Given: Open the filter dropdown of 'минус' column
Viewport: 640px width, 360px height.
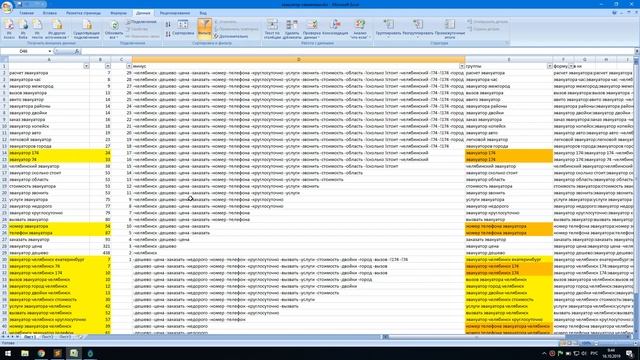Looking at the screenshot, I should [462, 66].
